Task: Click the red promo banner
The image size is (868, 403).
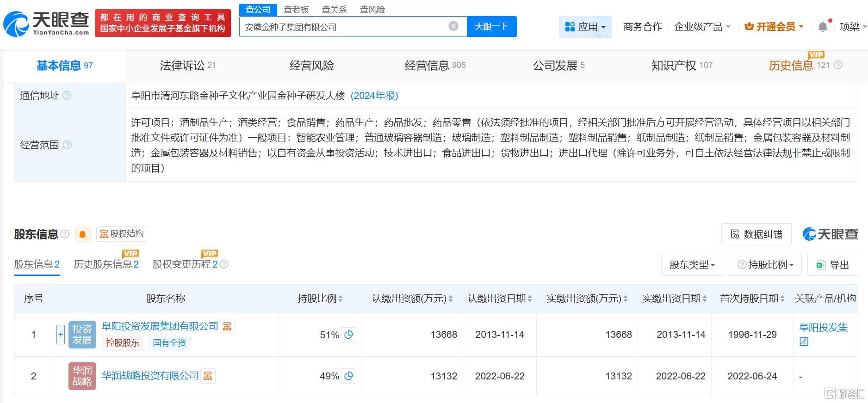Action: pos(163,23)
